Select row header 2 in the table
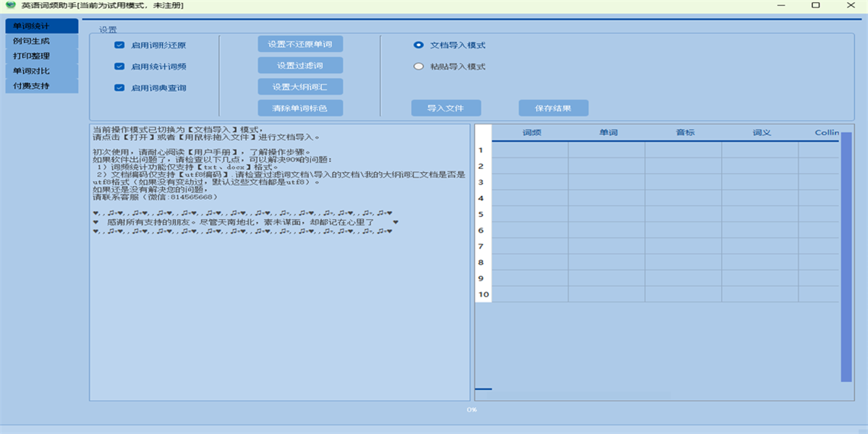This screenshot has height=434, width=868. [483, 166]
